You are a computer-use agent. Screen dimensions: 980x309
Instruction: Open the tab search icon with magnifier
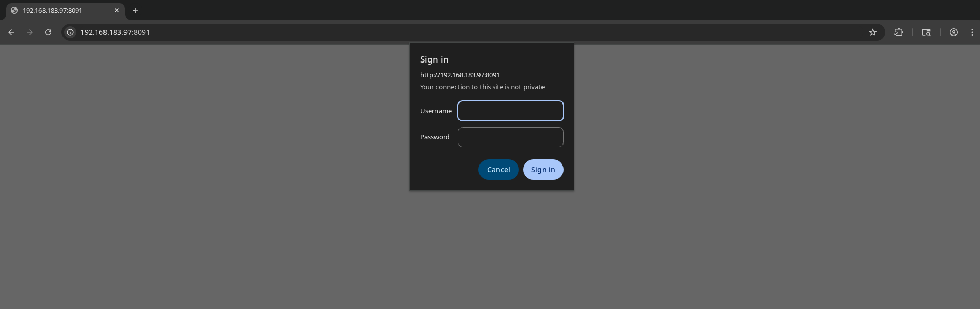(x=926, y=32)
